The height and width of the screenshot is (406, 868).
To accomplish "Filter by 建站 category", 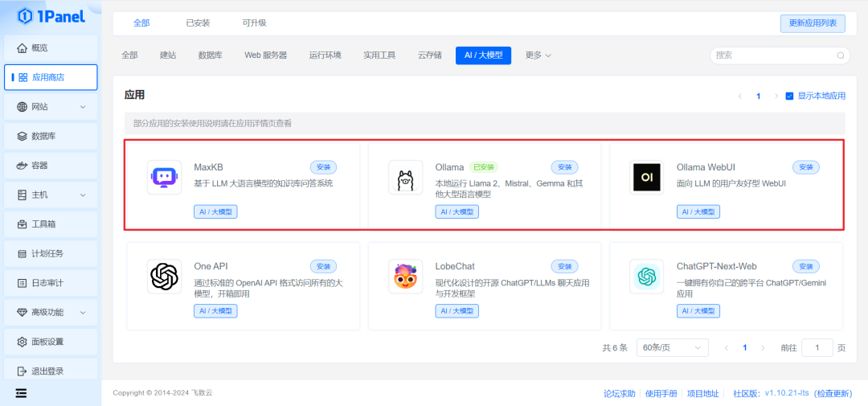I will 168,55.
